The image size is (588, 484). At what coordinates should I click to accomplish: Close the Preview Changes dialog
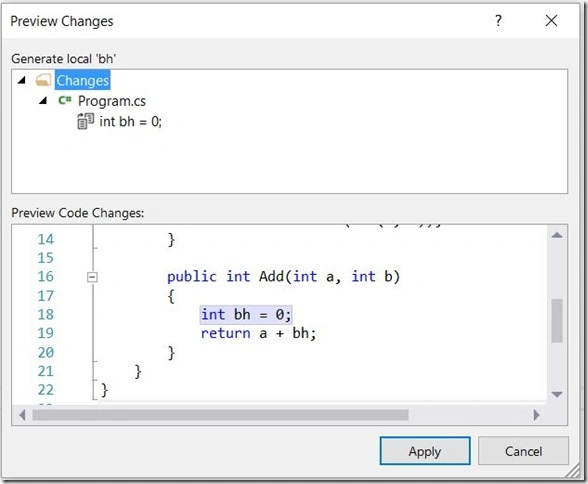click(x=551, y=21)
